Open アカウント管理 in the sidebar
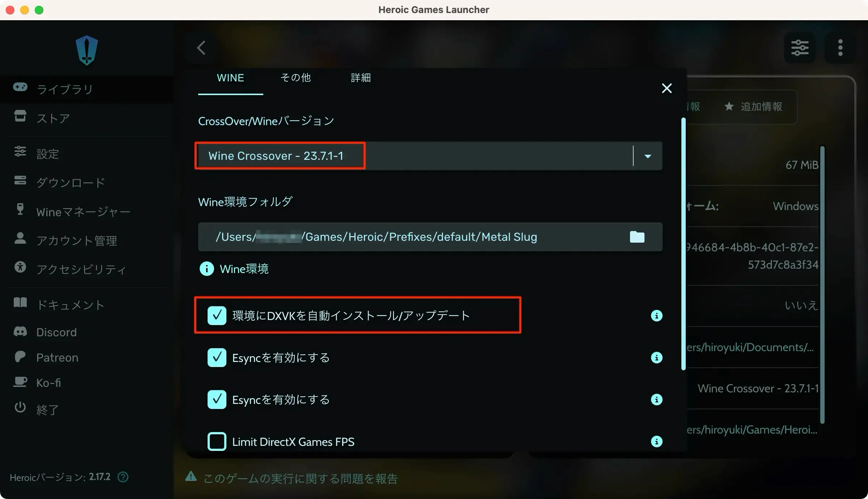 pyautogui.click(x=87, y=240)
